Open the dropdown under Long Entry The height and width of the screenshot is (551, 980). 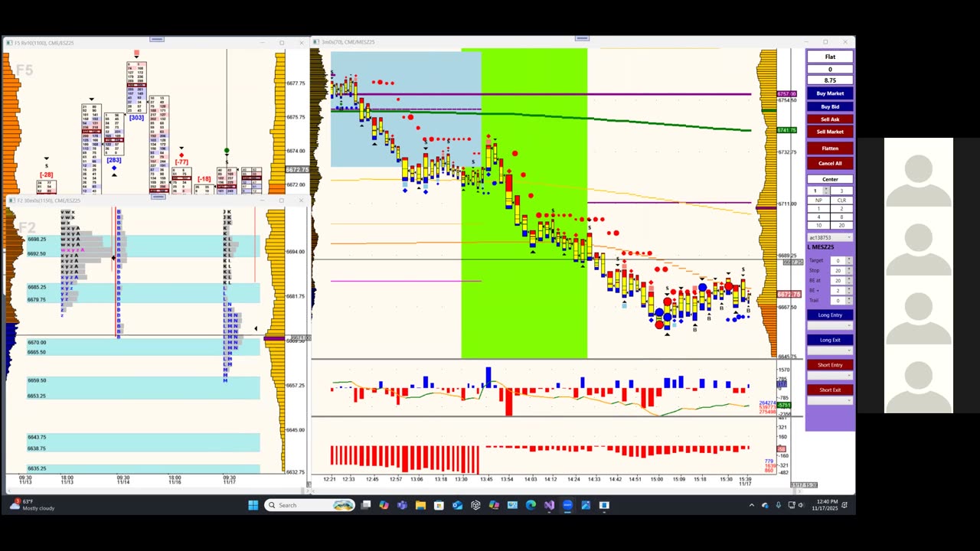830,325
